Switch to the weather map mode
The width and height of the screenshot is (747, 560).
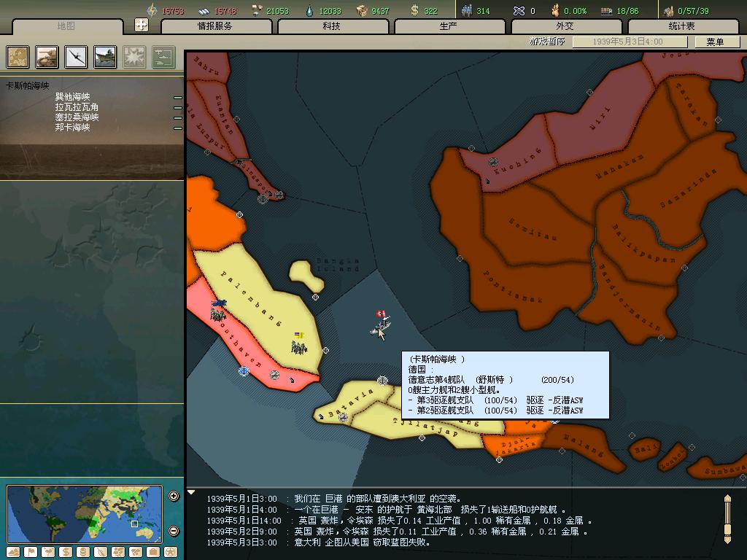tap(48, 553)
